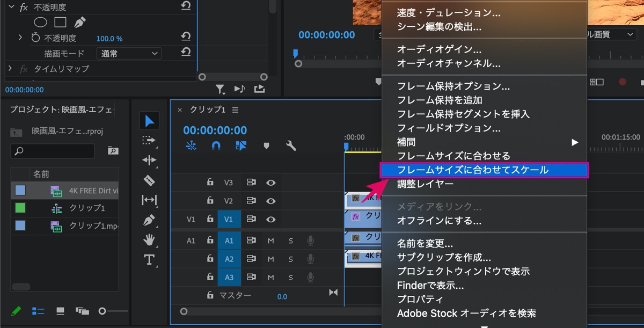This screenshot has width=644, height=328.
Task: Click 100.0 % opacity value
Action: click(109, 39)
